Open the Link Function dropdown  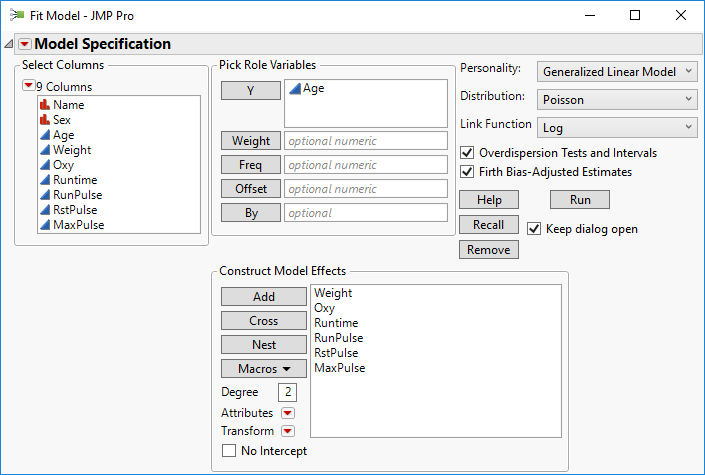click(x=617, y=127)
